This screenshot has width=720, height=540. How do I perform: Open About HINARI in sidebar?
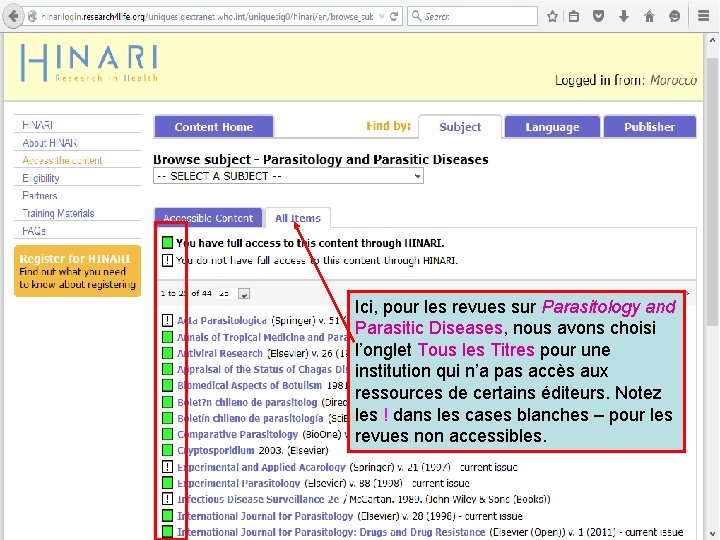[51, 143]
